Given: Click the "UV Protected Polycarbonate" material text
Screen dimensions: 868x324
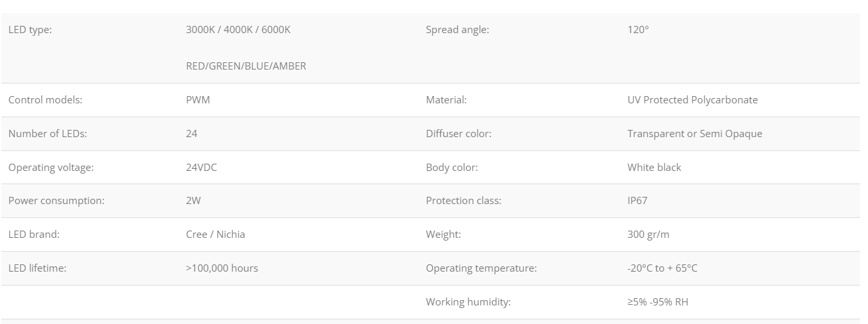Looking at the screenshot, I should pos(692,100).
